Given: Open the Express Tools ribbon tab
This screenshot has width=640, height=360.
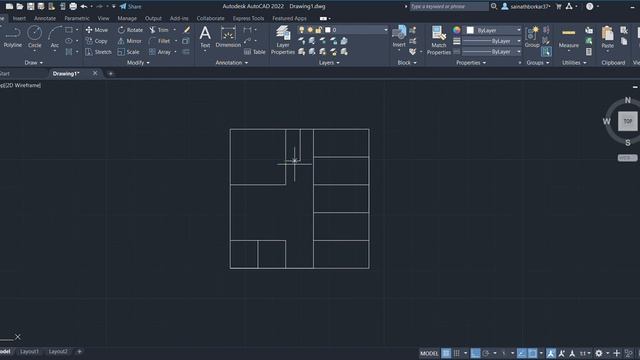Looking at the screenshot, I should (x=248, y=18).
